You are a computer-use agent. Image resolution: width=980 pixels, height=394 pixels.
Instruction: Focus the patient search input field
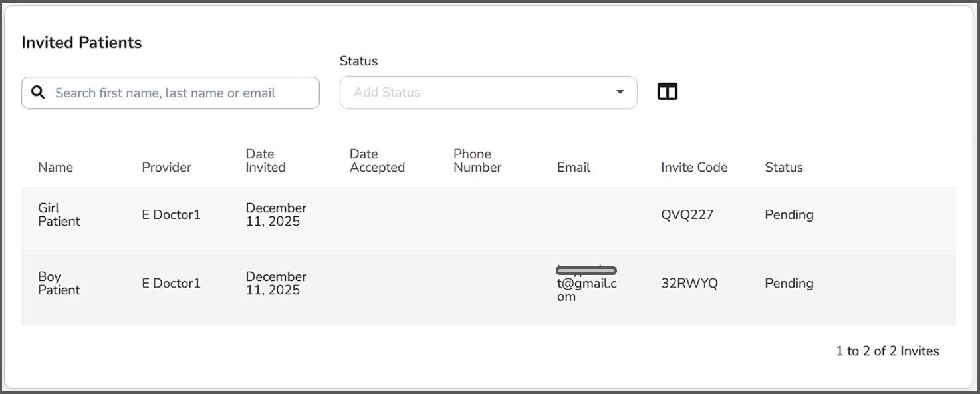click(x=180, y=93)
